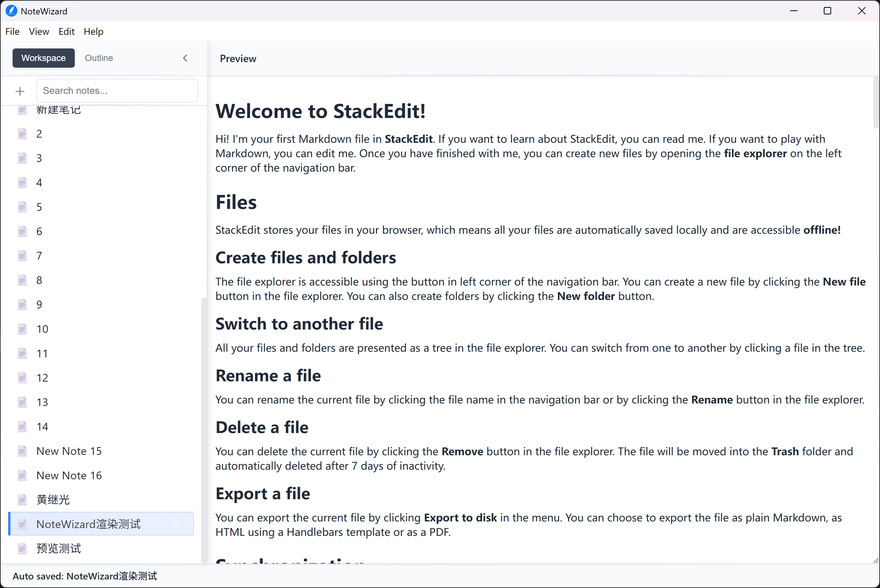Open the note named 7

coord(101,256)
